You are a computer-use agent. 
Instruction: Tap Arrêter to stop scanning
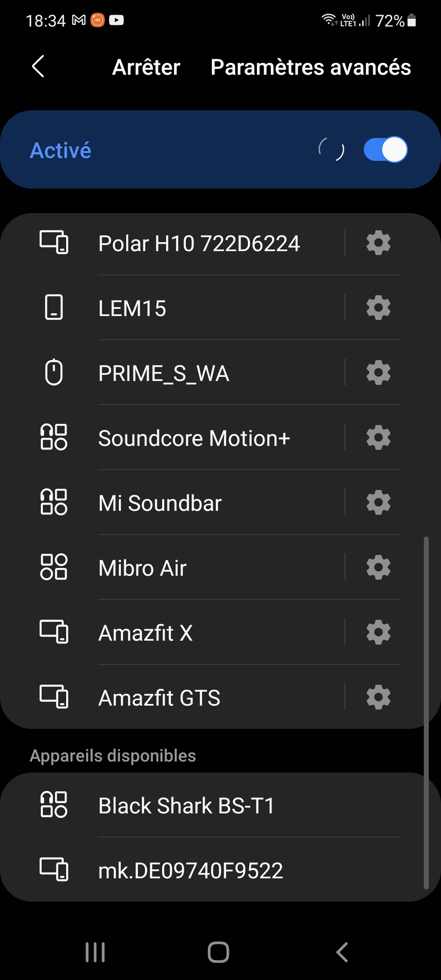point(146,67)
